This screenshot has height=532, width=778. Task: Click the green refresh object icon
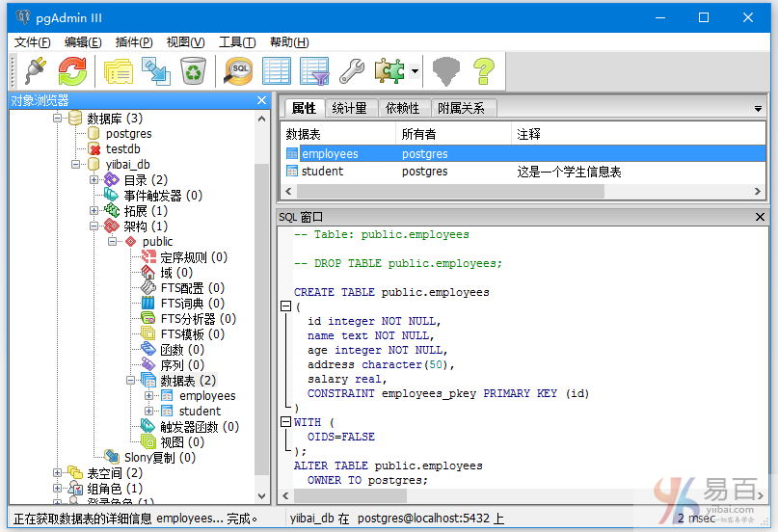[x=72, y=70]
